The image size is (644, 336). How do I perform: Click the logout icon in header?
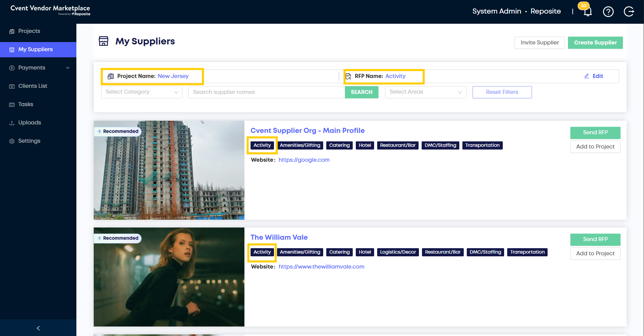pos(629,12)
